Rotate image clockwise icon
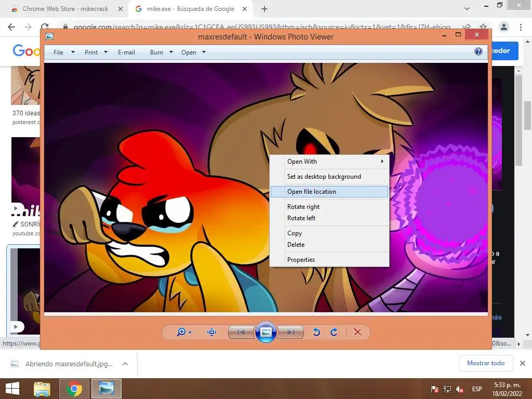Screen dimensions: 532x399 [x=334, y=332]
